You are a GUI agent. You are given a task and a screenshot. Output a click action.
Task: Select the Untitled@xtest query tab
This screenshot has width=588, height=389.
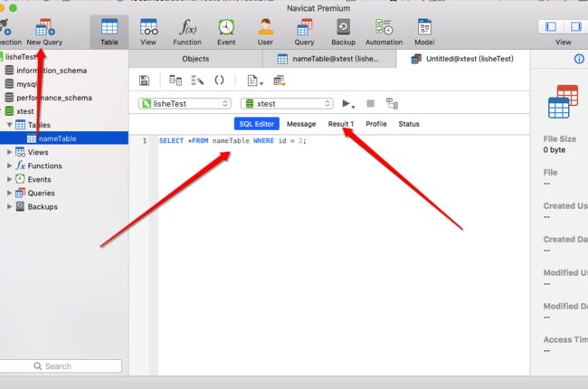(x=463, y=59)
